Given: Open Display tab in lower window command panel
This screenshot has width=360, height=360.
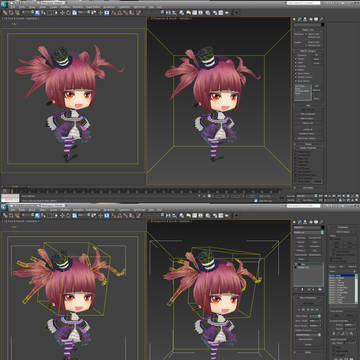Looking at the screenshot, I should coord(316,222).
